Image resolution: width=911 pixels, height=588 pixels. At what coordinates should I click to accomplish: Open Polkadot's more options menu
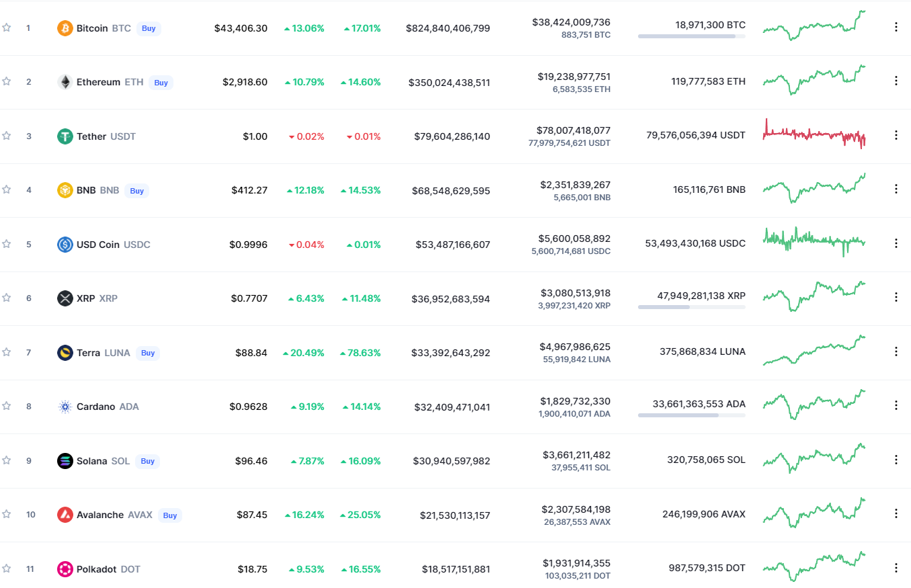[x=896, y=568]
